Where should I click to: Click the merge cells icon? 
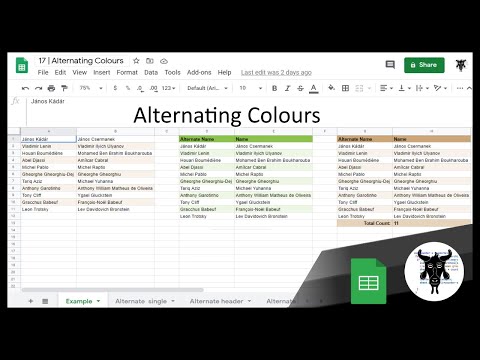tap(359, 88)
